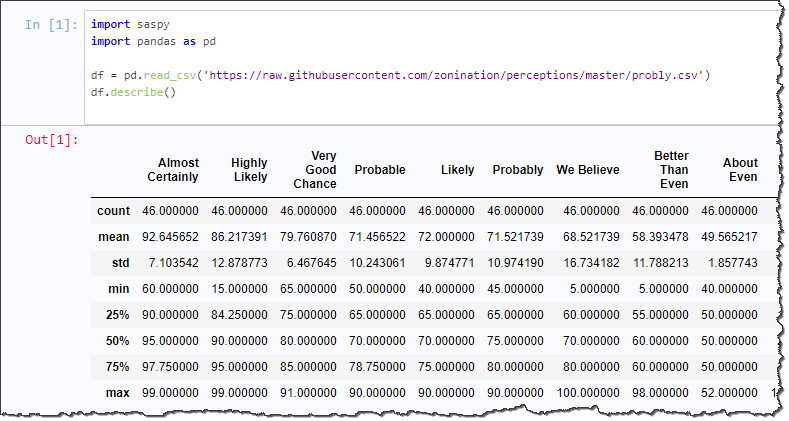
Task: Click the df.describe() line
Action: tap(133, 93)
